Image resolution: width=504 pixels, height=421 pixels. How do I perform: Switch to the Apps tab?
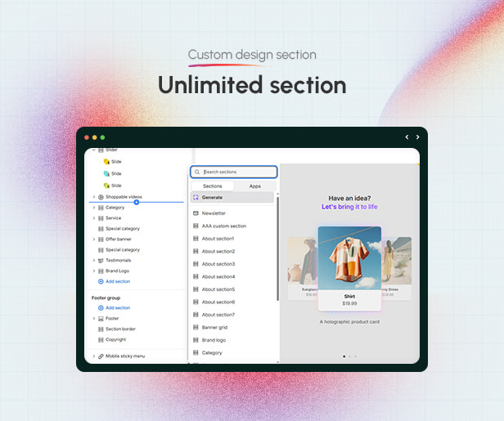[255, 186]
